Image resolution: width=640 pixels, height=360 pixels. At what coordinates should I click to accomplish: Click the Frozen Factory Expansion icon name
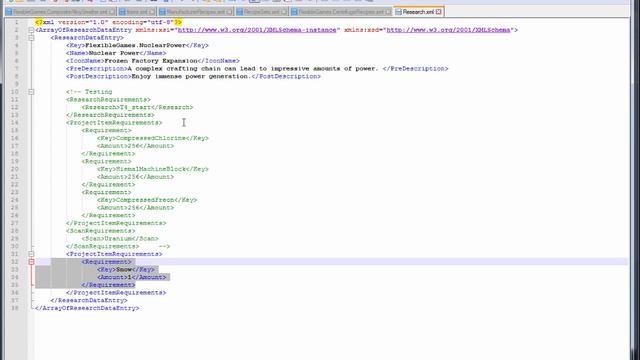151,61
